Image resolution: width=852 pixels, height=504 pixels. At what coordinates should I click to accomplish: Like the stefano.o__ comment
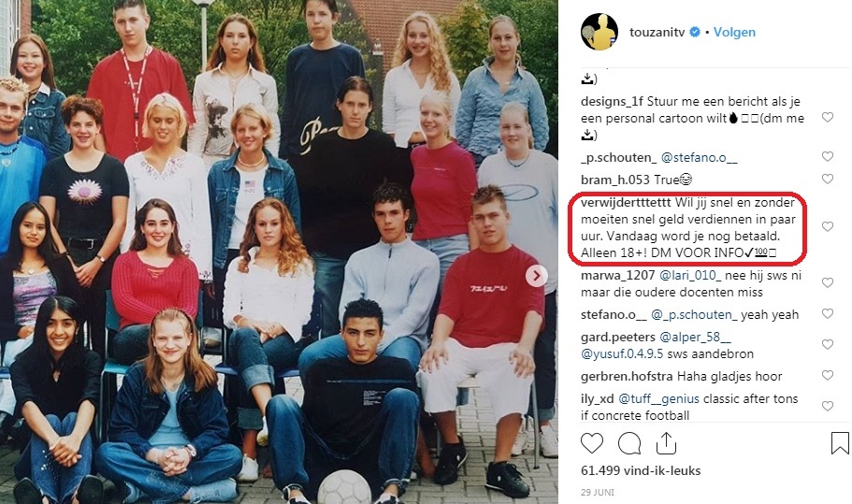point(827,314)
